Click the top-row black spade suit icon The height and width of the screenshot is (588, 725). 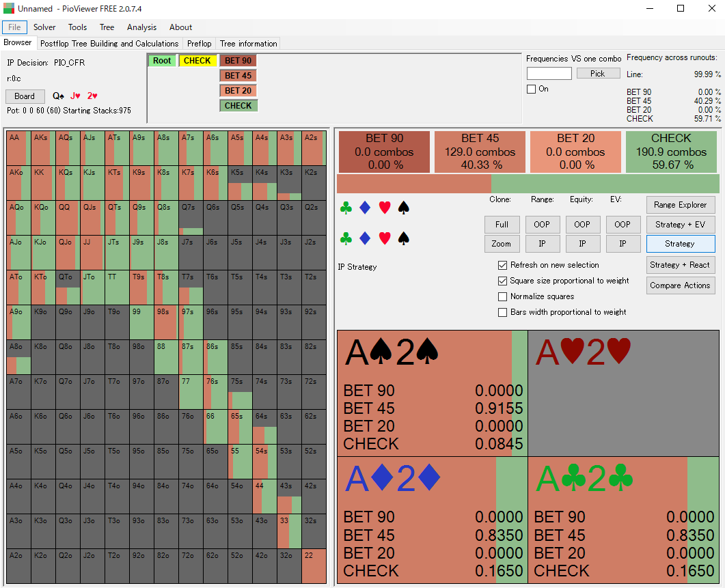point(404,208)
